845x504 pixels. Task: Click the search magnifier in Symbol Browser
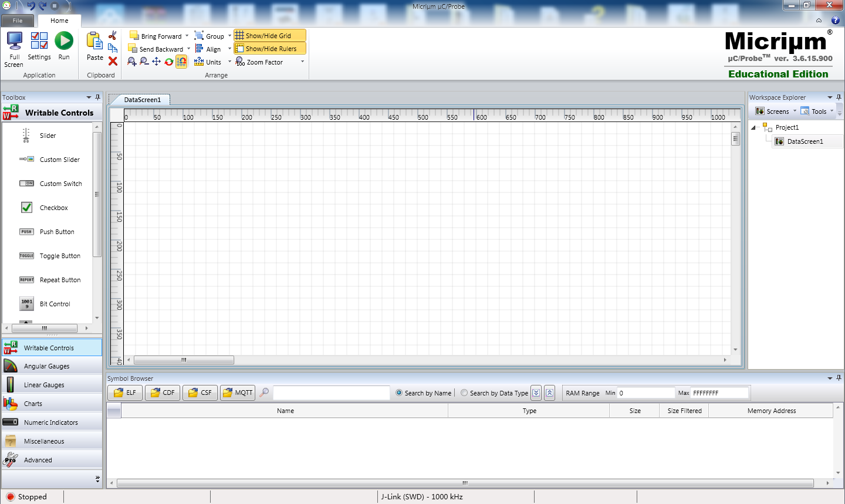264,393
